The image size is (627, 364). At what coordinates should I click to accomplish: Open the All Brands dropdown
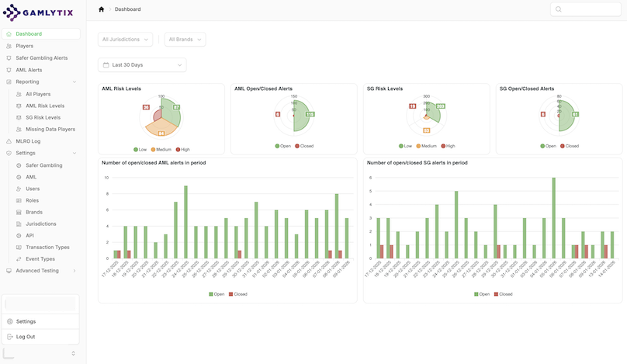185,39
